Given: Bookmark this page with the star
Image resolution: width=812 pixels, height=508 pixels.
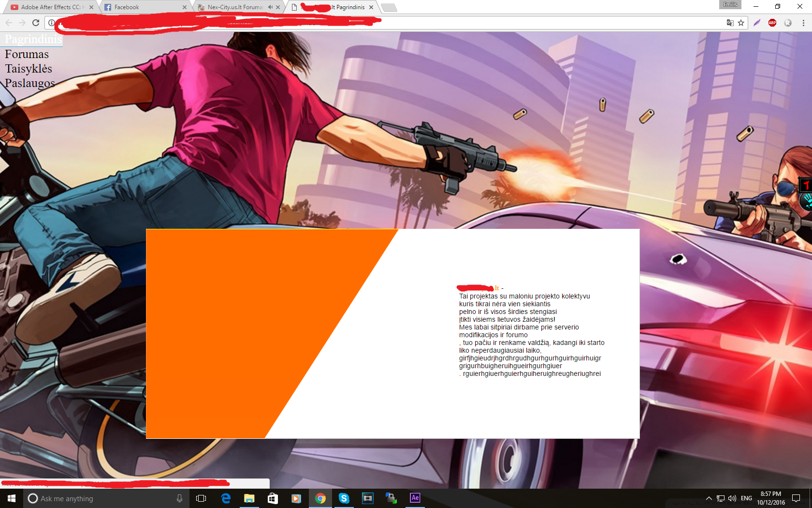Looking at the screenshot, I should pyautogui.click(x=741, y=23).
